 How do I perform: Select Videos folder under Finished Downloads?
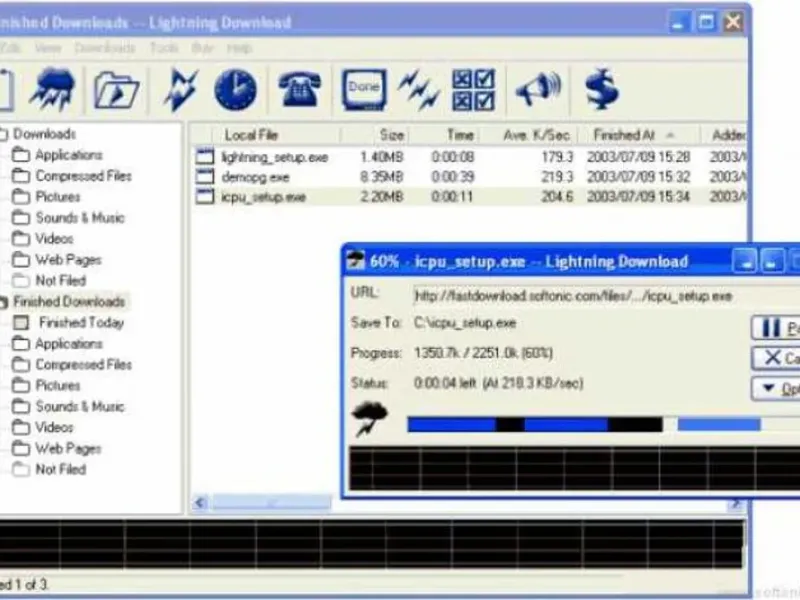54,427
